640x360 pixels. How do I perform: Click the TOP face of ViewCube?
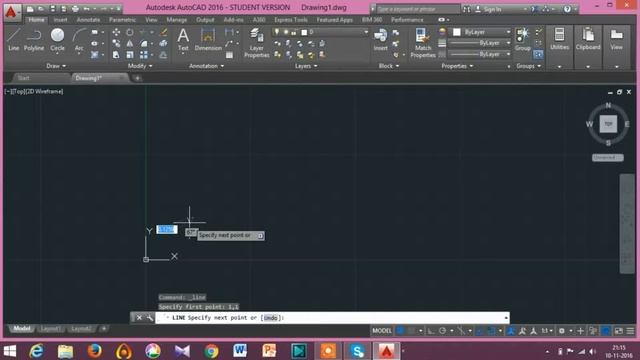[608, 124]
